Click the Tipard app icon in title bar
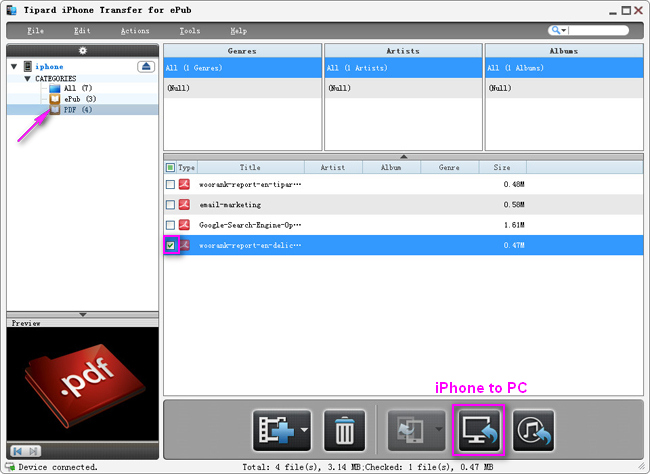 (x=11, y=10)
